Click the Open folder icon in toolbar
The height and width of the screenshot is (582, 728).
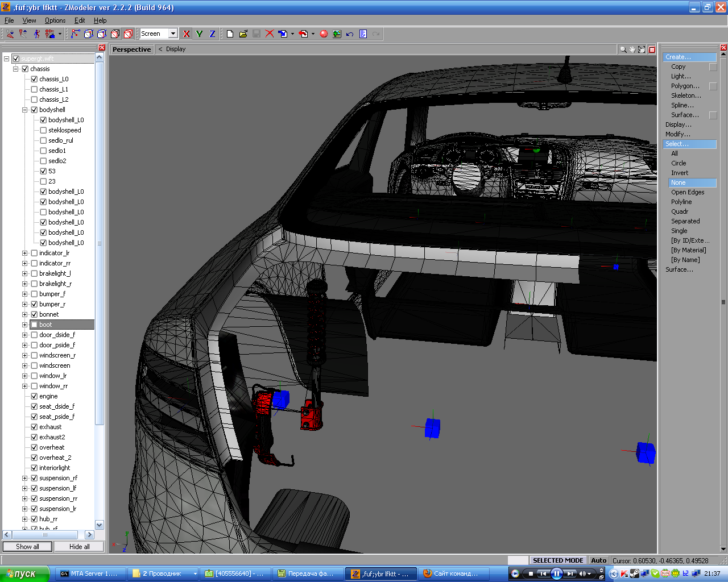click(x=243, y=34)
